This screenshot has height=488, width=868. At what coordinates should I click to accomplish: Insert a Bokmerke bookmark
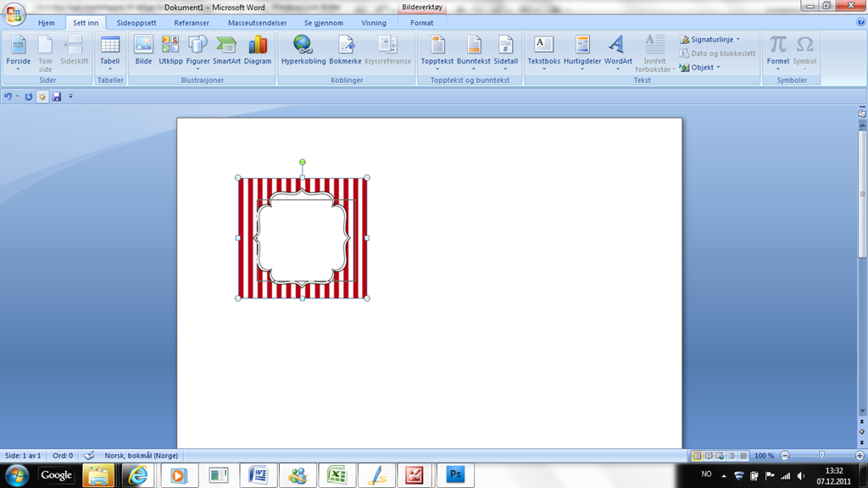[346, 51]
